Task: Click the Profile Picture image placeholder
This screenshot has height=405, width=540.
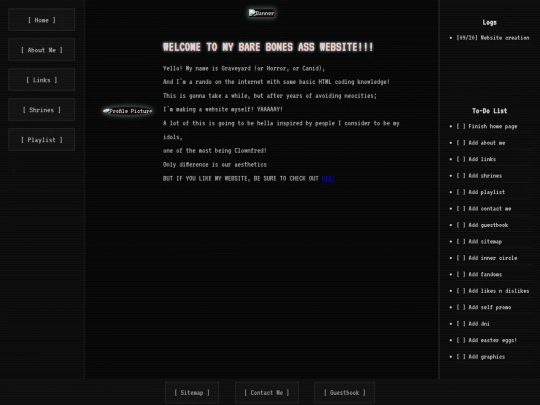Action: (128, 111)
